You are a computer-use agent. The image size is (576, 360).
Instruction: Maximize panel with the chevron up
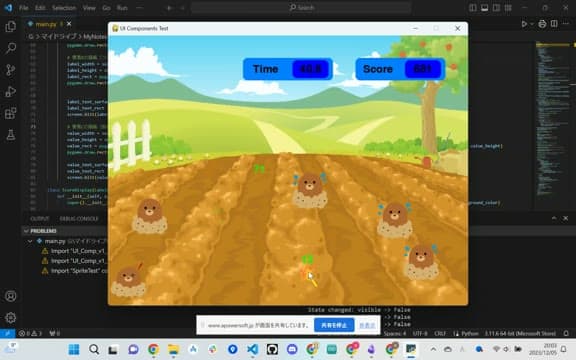554,218
